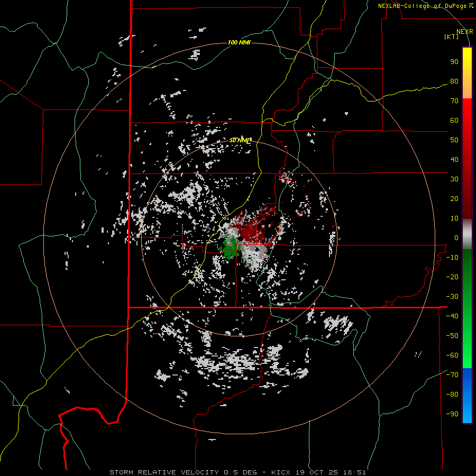
Task: Select the 80 knot scale label
Action: click(454, 81)
